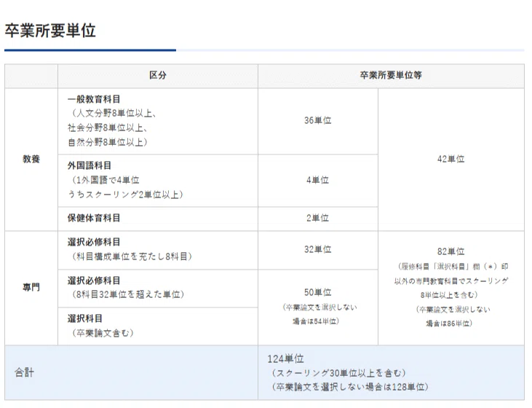Select the 卒業所要単位等 column header
Screen dimensions: 532x408
391,76
